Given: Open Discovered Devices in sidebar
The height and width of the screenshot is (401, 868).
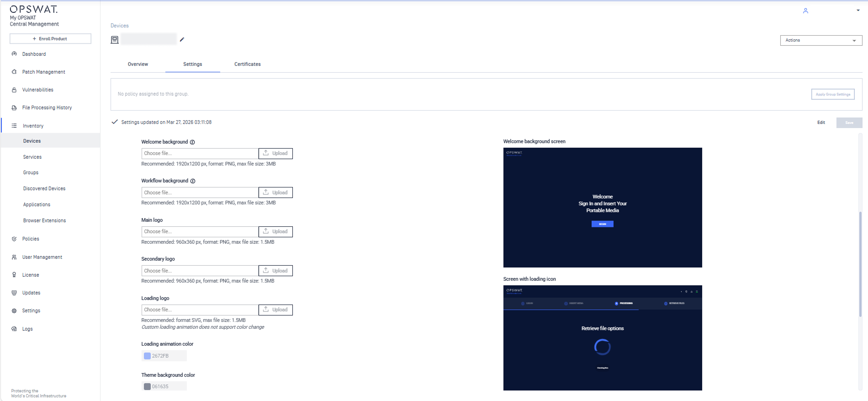Looking at the screenshot, I should [44, 188].
